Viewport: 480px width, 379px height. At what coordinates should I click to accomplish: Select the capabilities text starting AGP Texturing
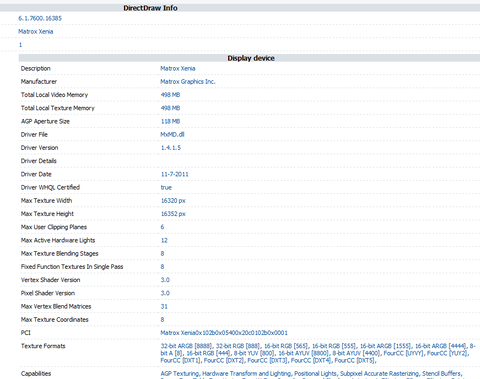click(311, 374)
